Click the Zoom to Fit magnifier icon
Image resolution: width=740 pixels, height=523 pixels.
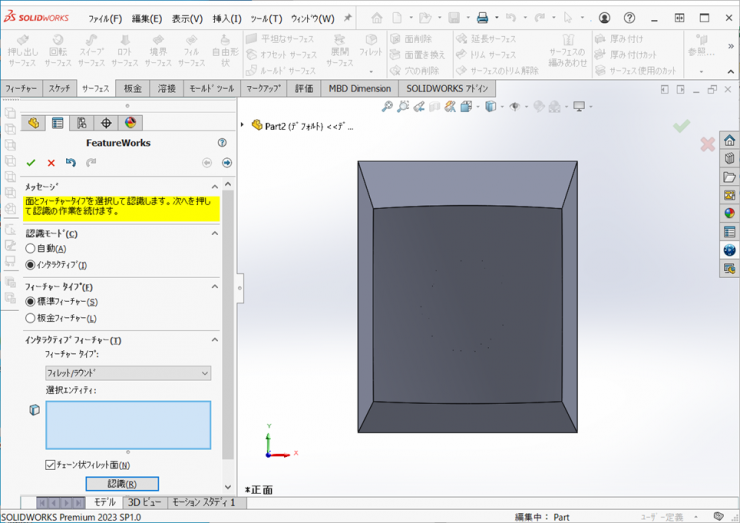(x=386, y=107)
